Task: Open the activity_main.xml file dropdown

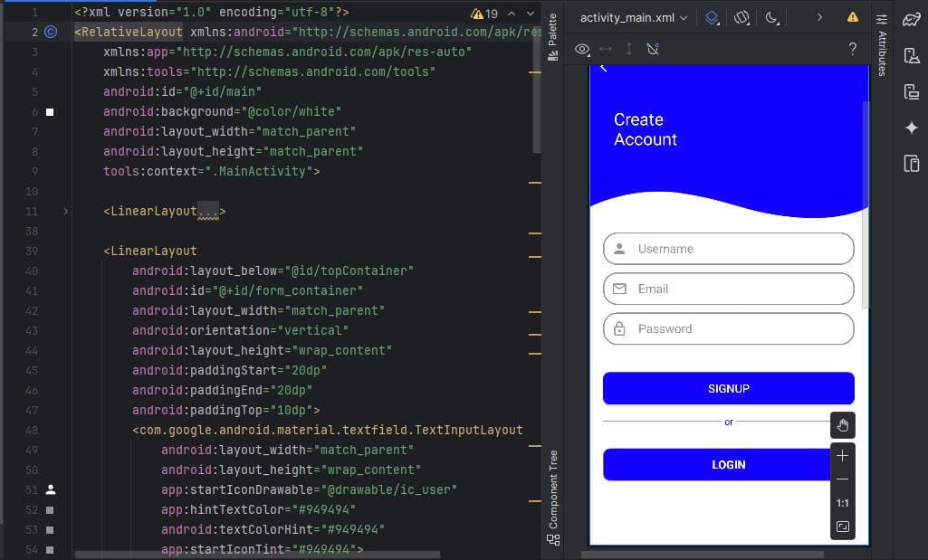Action: (x=634, y=17)
